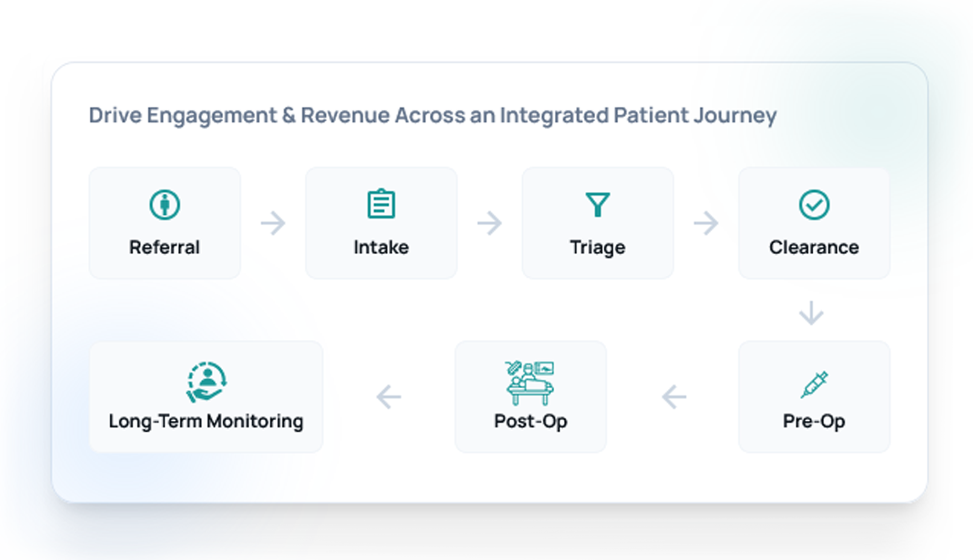The image size is (973, 560).
Task: Click the Long-Term Monitoring hand icon
Action: tap(206, 382)
